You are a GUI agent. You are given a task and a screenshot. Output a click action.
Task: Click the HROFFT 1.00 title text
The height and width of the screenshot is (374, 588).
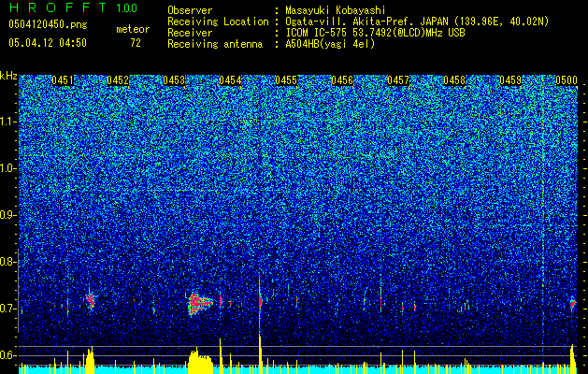[73, 7]
